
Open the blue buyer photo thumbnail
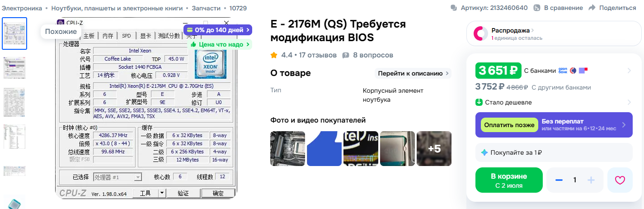324,148
